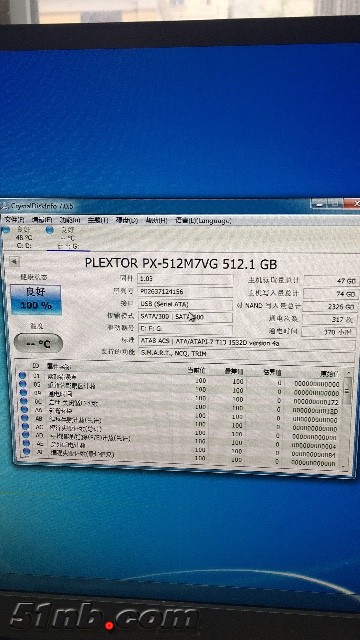
Task: Open the 语言(L)(Language) menu
Action: coord(203,221)
